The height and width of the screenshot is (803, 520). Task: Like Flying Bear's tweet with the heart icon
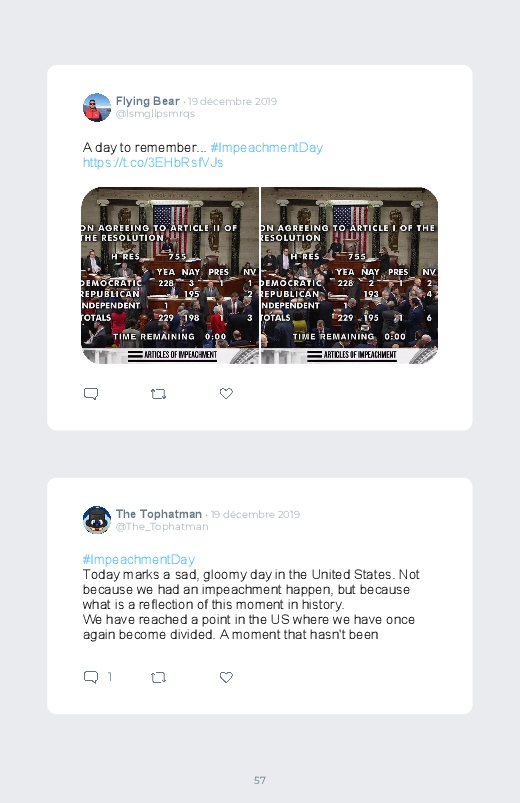[226, 393]
